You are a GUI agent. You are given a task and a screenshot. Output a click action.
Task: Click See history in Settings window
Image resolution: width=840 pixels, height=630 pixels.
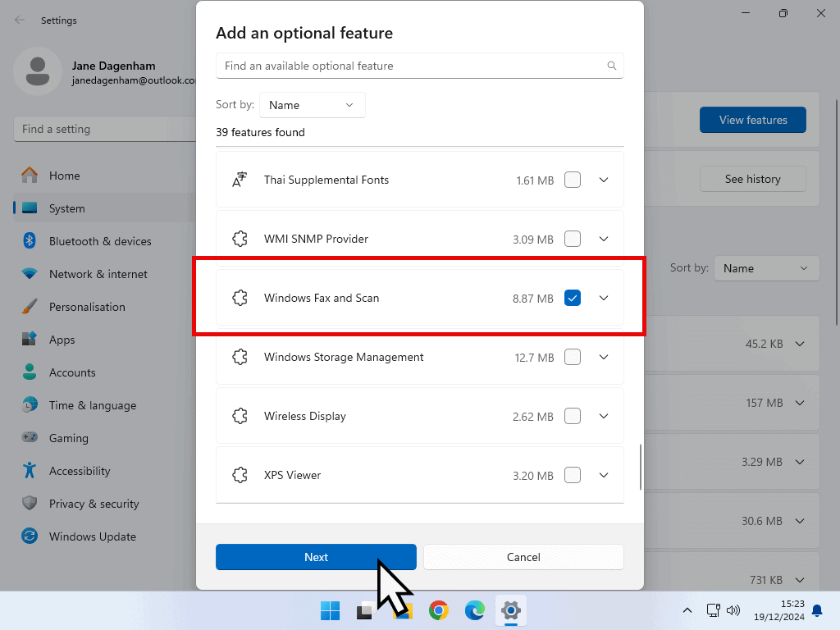coord(753,179)
